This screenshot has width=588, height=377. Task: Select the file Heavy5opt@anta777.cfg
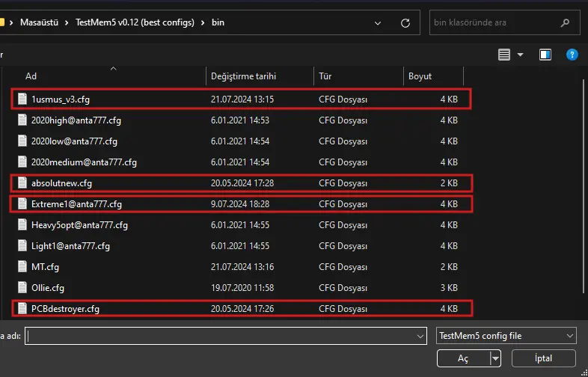point(79,225)
